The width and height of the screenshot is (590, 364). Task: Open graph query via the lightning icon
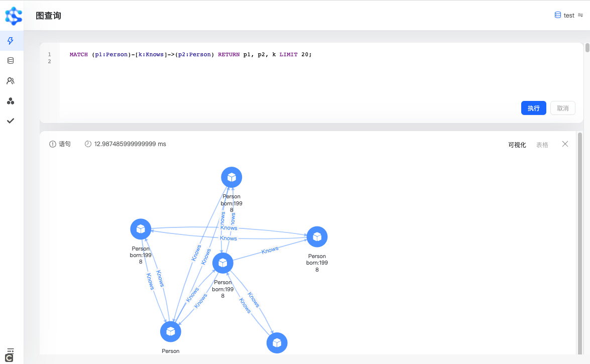(x=11, y=41)
